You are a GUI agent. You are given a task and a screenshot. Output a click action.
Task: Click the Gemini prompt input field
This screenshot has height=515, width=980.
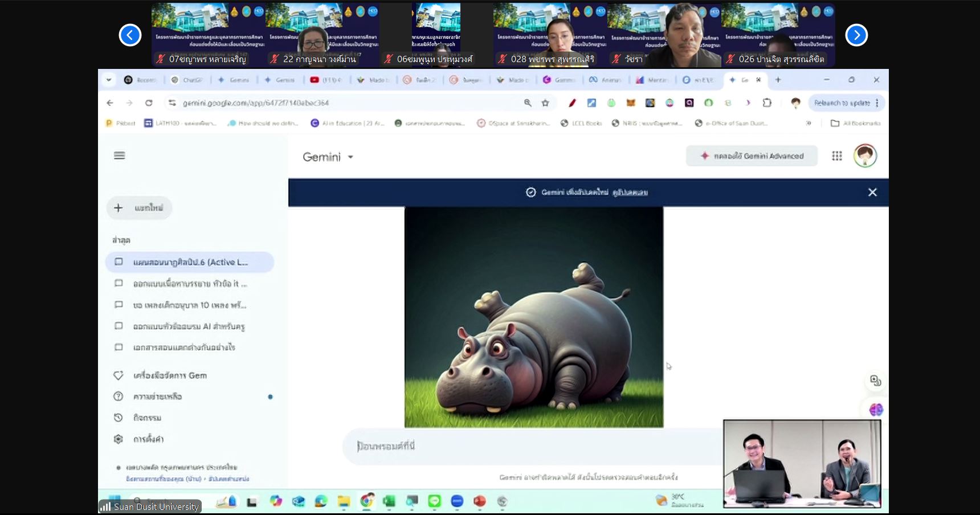point(530,446)
